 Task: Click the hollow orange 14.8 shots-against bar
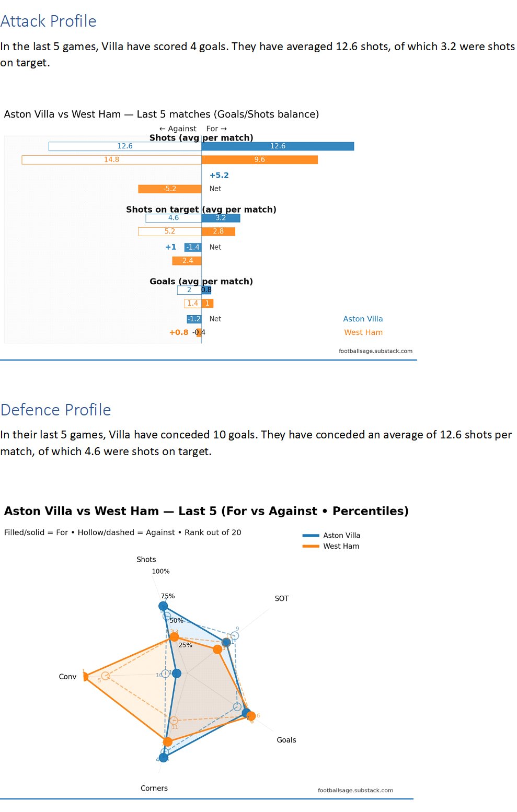point(111,160)
